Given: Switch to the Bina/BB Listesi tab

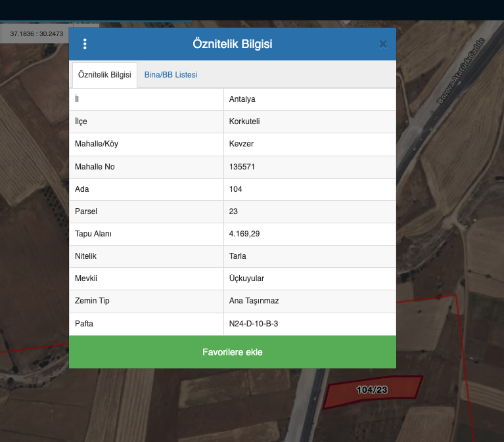Looking at the screenshot, I should (x=171, y=75).
